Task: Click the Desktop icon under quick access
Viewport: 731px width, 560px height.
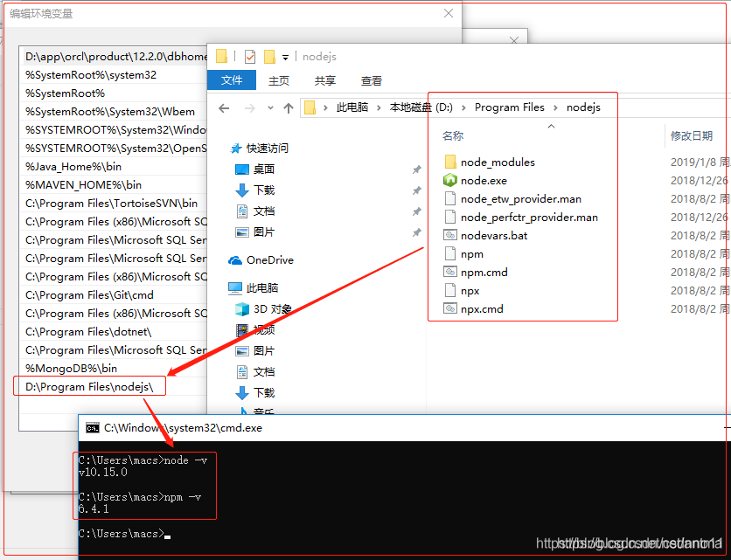Action: [x=242, y=169]
